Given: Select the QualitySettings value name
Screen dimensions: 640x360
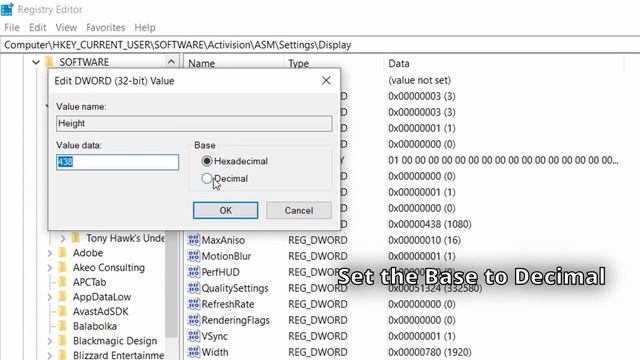Looking at the screenshot, I should 235,288.
